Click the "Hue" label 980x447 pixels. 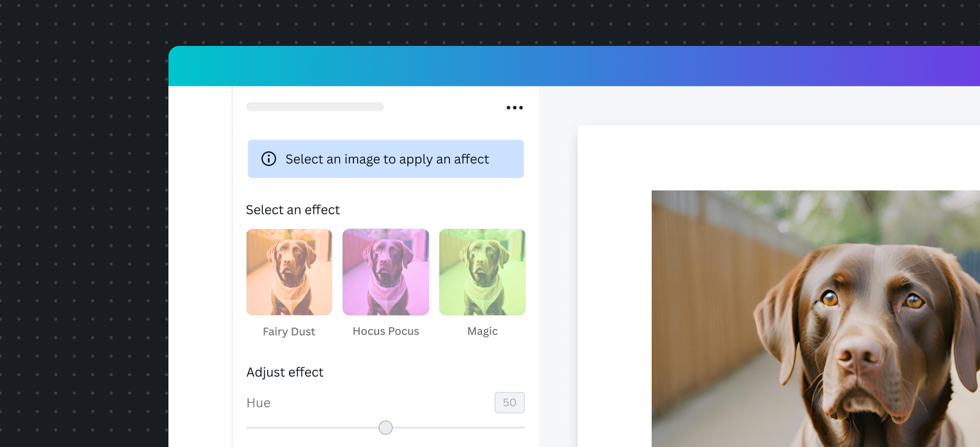[258, 403]
